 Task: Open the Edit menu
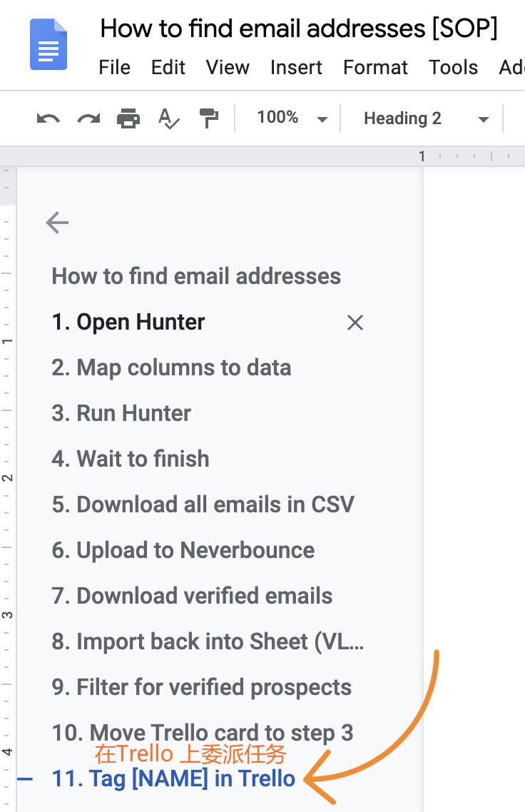(168, 67)
